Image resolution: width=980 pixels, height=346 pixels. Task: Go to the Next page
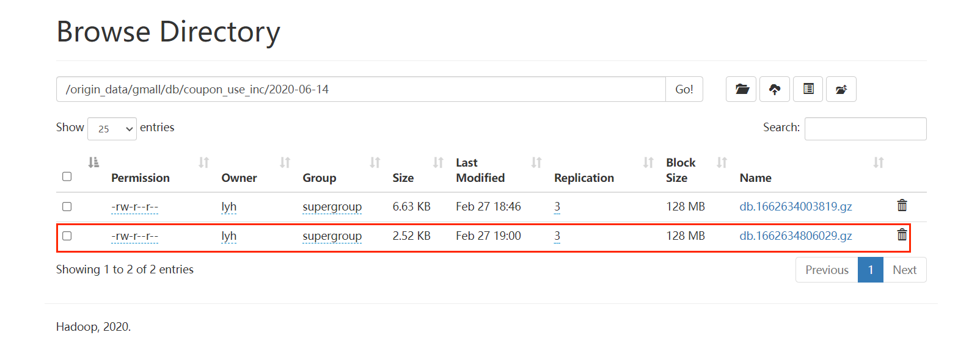point(904,270)
